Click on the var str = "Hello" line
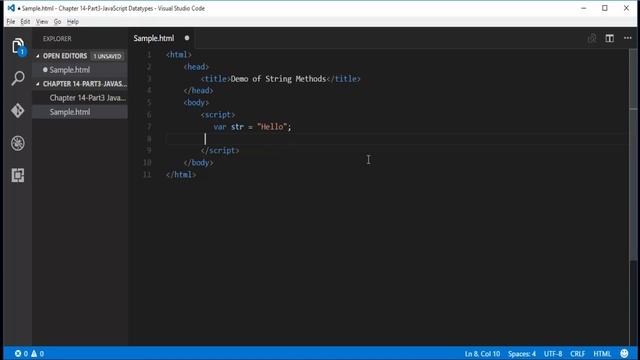Image resolution: width=640 pixels, height=360 pixels. click(252, 127)
